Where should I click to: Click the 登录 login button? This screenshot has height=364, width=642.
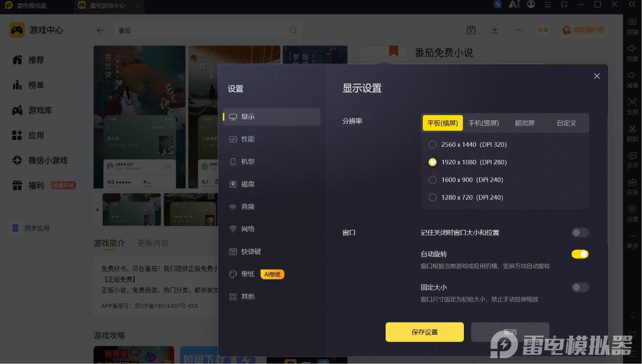pyautogui.click(x=543, y=30)
